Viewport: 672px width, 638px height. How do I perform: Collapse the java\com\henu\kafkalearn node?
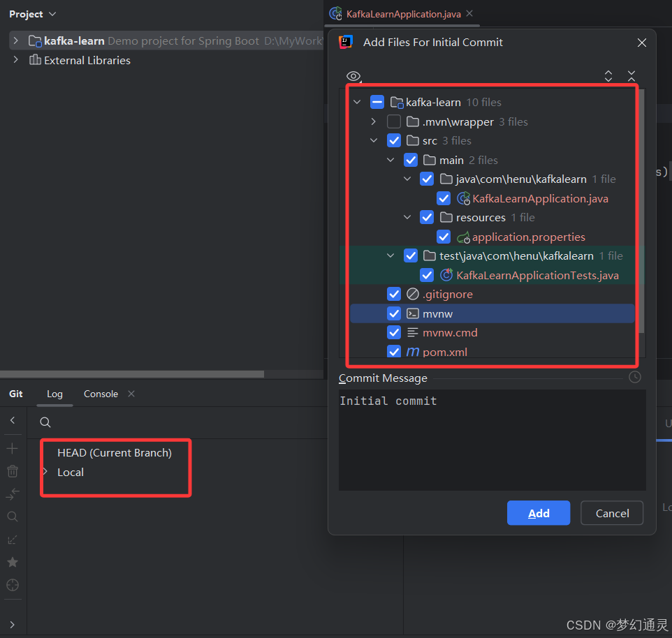coord(407,179)
